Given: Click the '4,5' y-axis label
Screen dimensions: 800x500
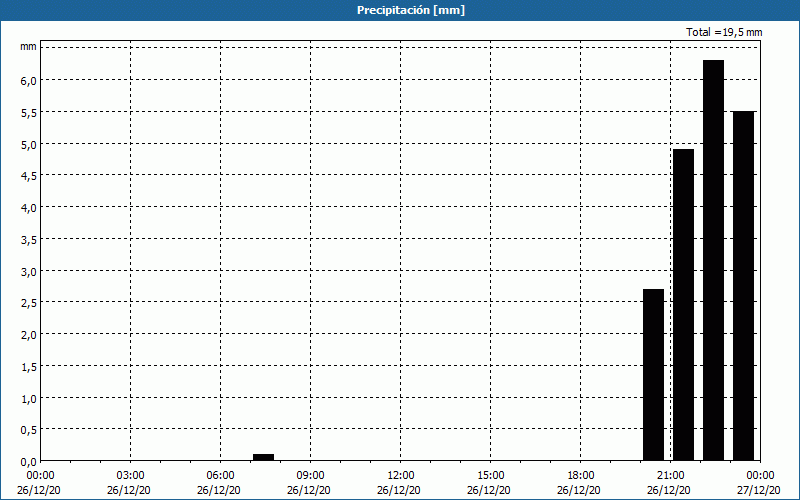Looking at the screenshot, I should [29, 176].
